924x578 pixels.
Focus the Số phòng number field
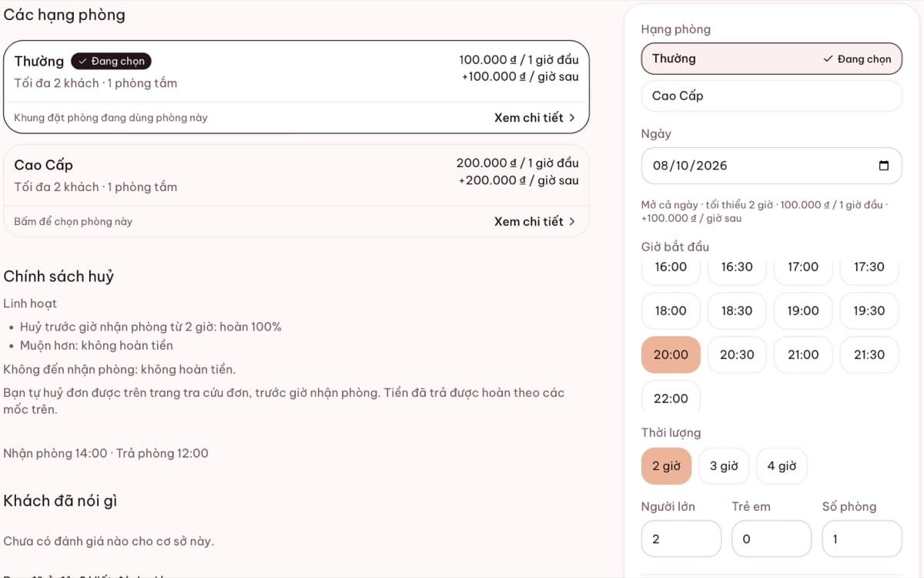[862, 539]
